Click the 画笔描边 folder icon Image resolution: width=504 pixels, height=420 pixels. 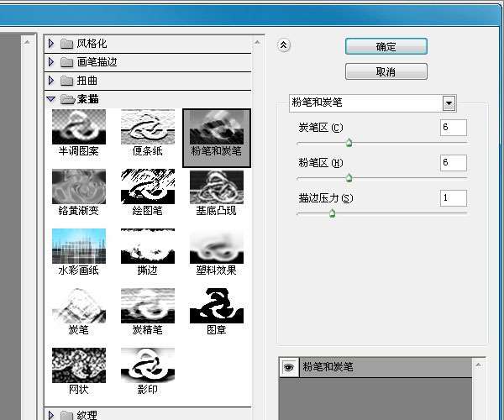[x=67, y=62]
